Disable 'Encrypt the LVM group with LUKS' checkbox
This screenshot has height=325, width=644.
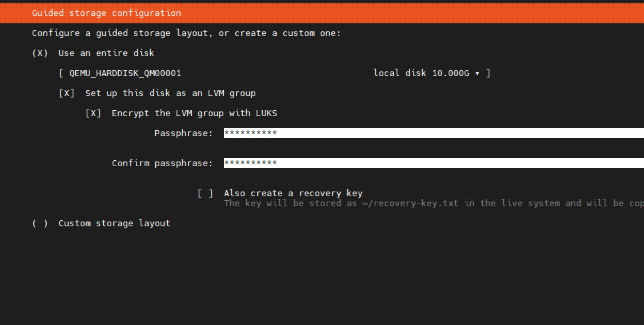pyautogui.click(x=93, y=113)
